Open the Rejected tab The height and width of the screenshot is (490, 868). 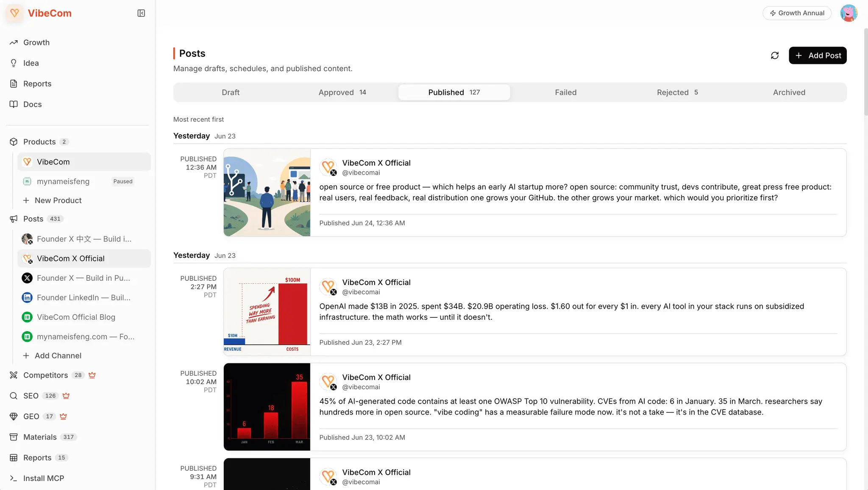(x=677, y=92)
